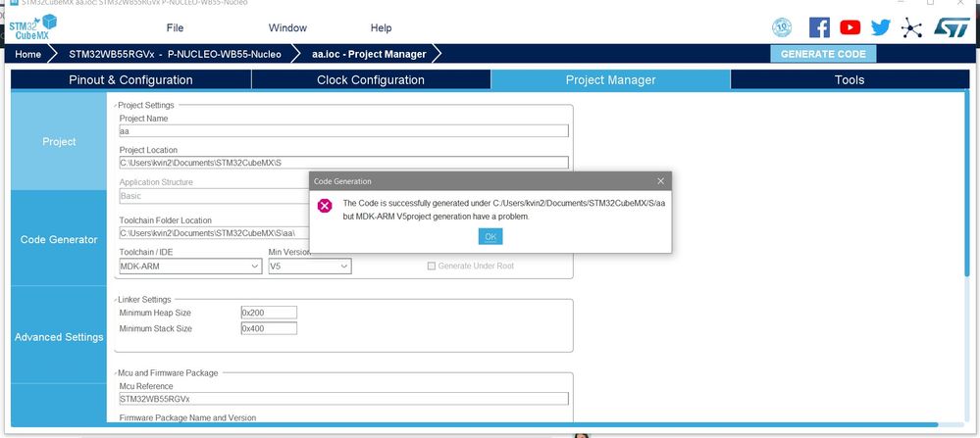Open the Window menu

pos(287,28)
